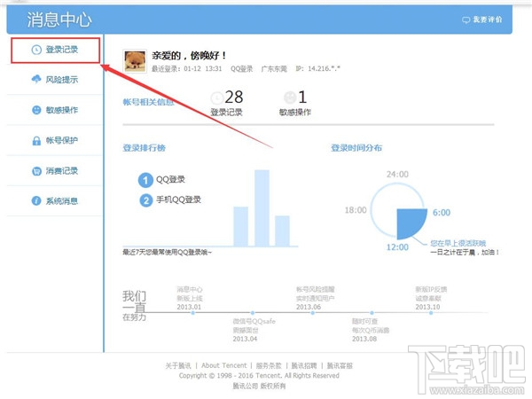Open the 帐号保护 sidebar menu
Screen dimensions: 532x399
pyautogui.click(x=55, y=140)
